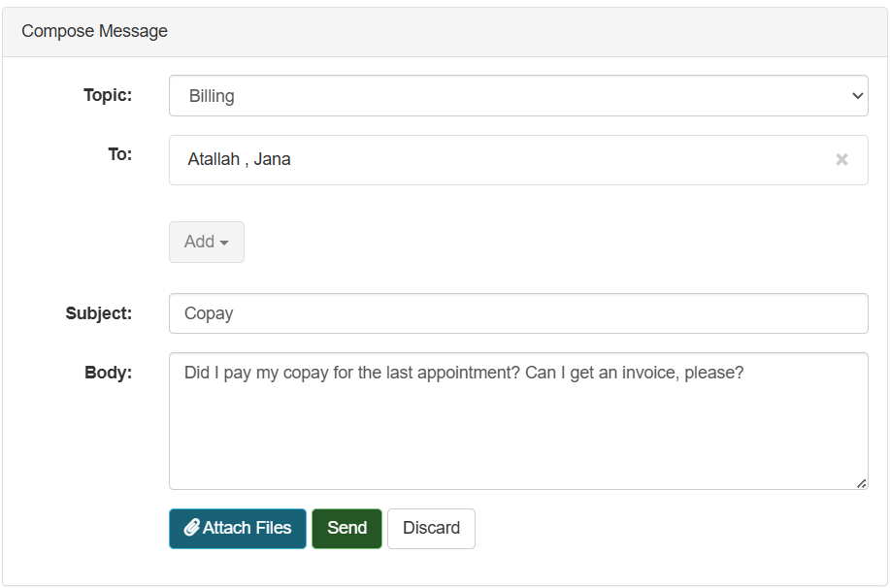Open the Topic dropdown showing Billing
Image resolution: width=890 pixels, height=588 pixels.
coord(517,96)
